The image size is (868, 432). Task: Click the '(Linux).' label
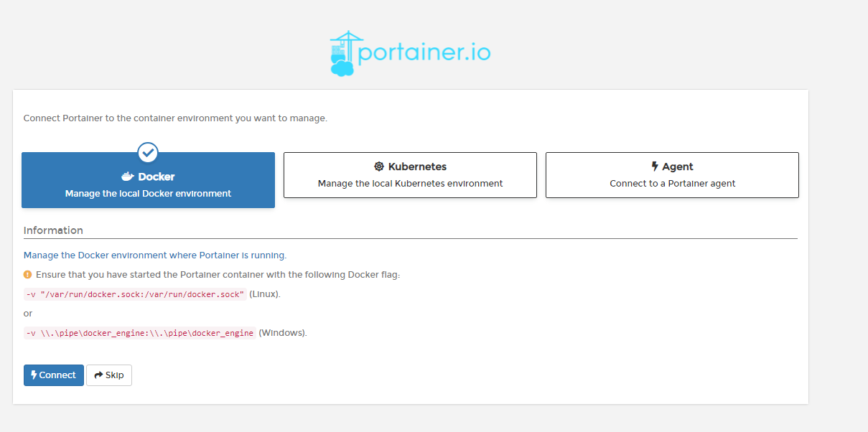point(265,294)
